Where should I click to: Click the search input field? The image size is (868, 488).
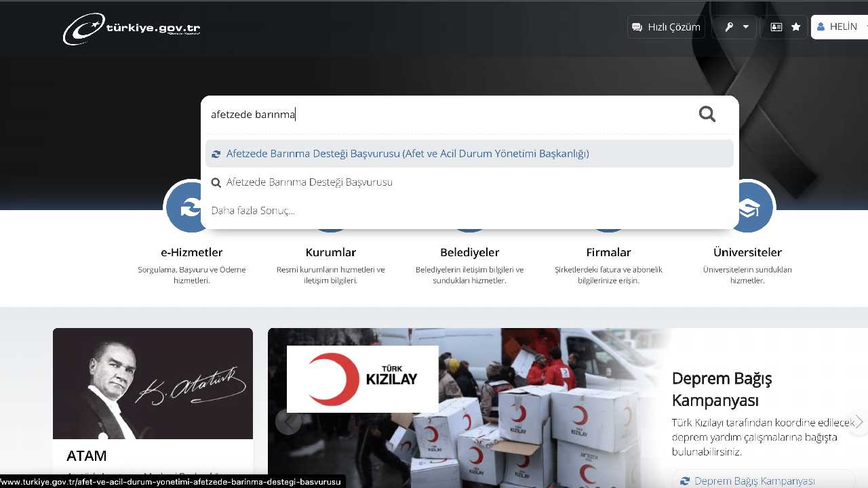coord(448,115)
